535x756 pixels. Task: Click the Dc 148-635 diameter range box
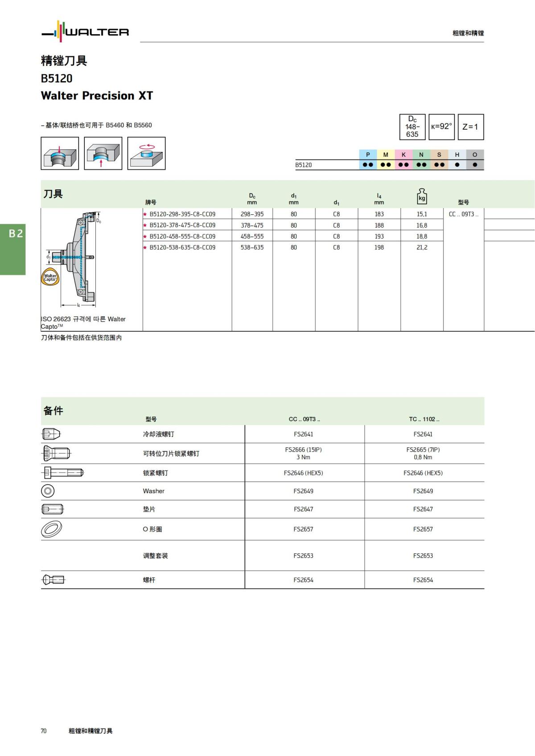412,127
